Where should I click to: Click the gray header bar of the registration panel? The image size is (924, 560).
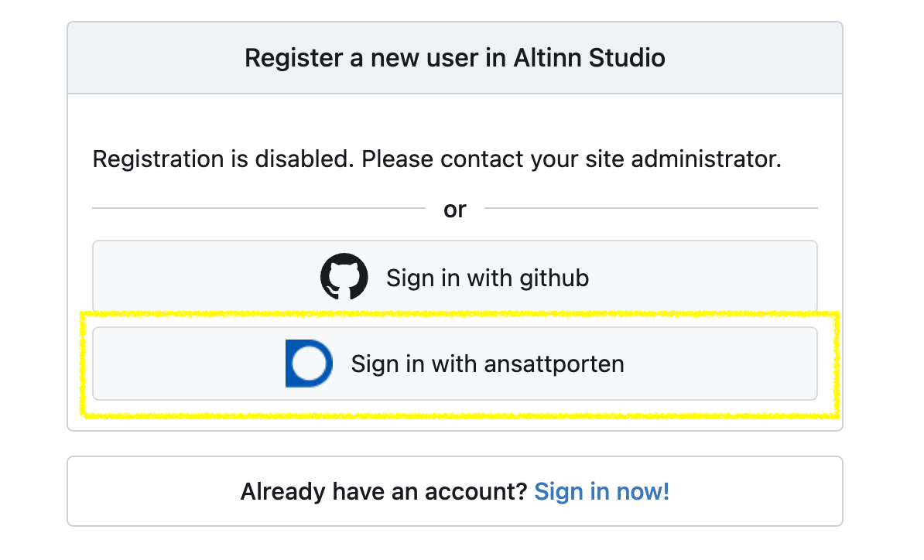pos(454,58)
